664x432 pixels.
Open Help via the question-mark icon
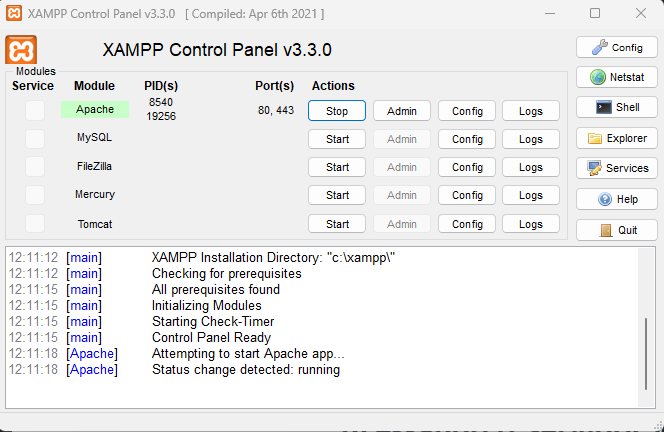[x=615, y=199]
